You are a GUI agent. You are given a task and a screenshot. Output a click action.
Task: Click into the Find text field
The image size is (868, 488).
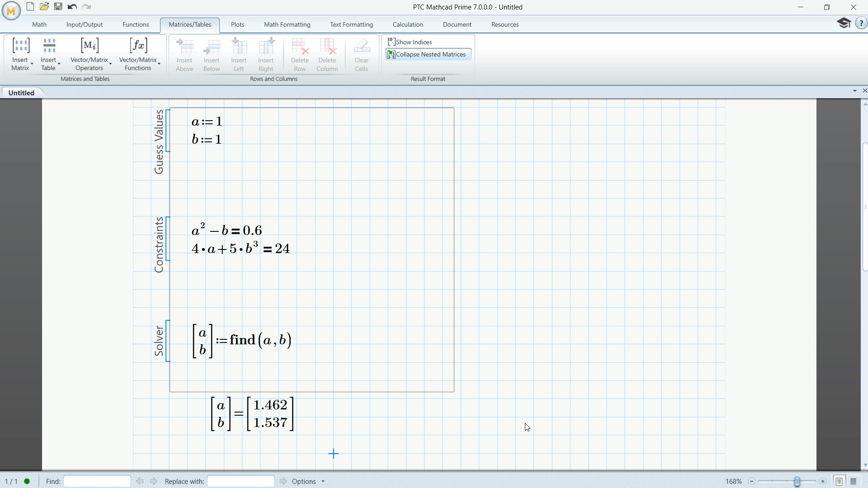[x=97, y=481]
